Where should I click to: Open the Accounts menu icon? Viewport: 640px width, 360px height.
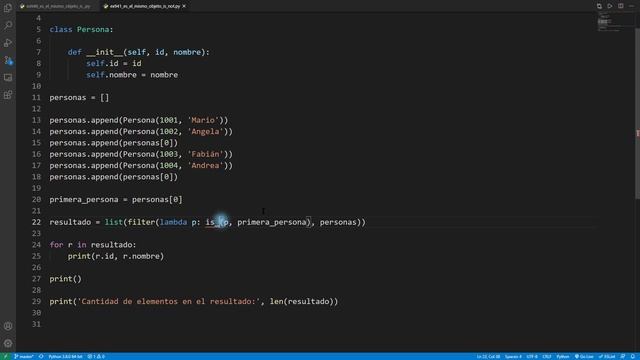point(8,326)
